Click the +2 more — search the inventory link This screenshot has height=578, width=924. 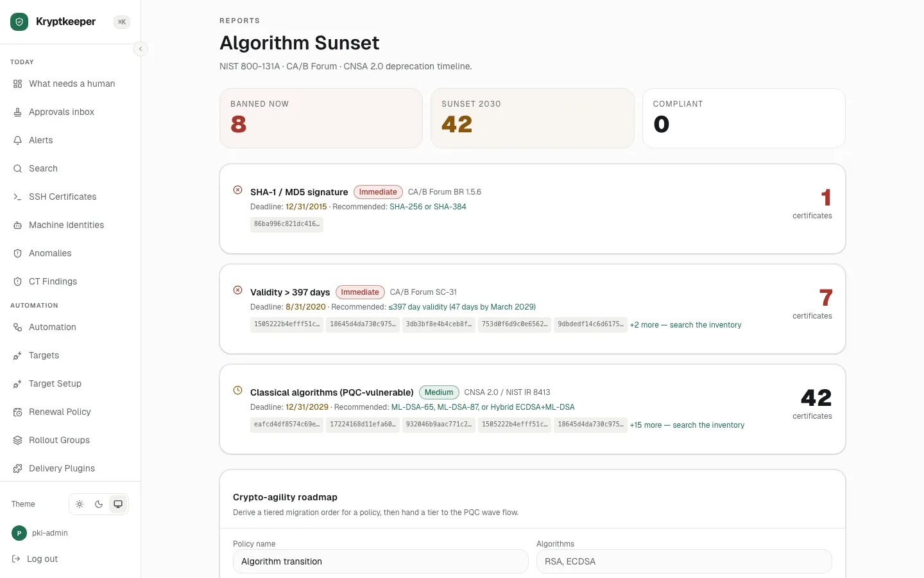pos(685,325)
